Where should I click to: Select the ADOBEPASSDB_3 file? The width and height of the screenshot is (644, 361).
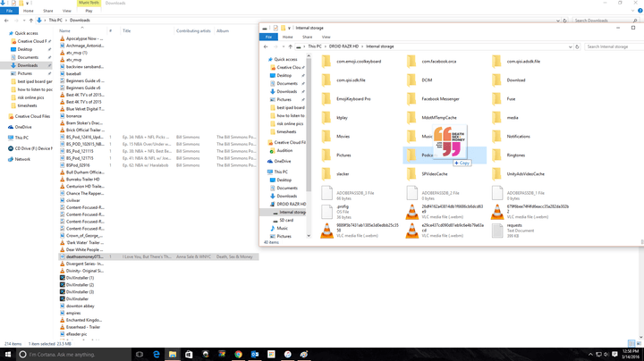click(348, 193)
